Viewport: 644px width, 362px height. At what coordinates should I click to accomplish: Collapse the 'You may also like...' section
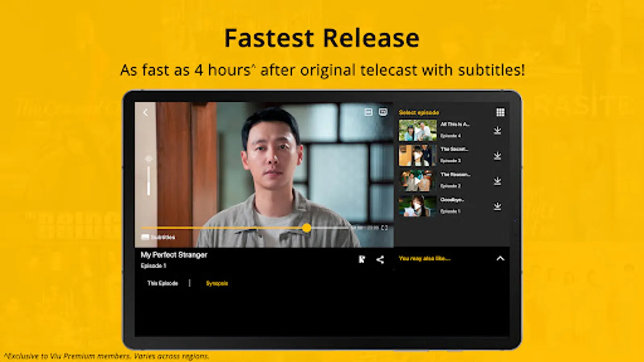[x=500, y=259]
